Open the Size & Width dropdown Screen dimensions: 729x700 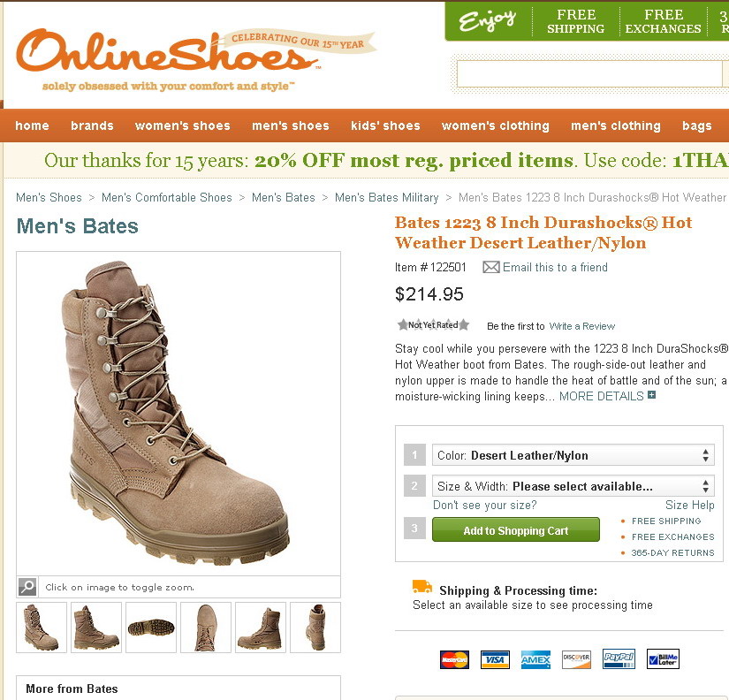(x=573, y=486)
